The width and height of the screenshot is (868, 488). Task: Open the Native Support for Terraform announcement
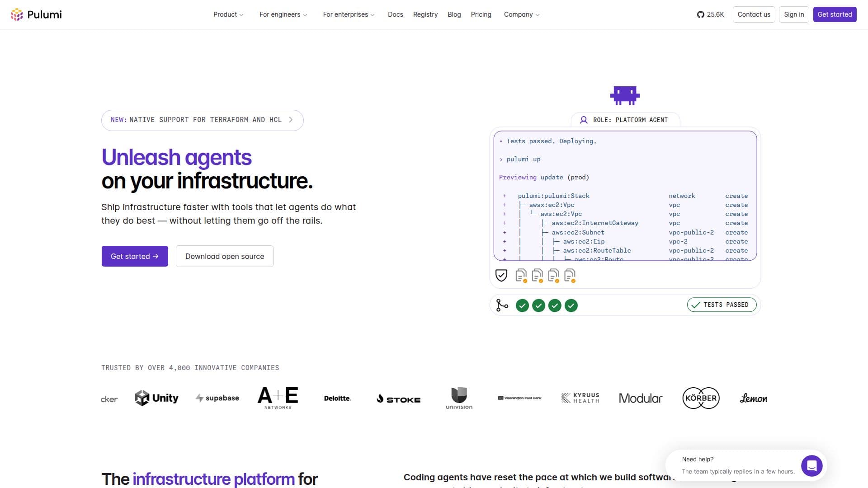[x=202, y=120]
